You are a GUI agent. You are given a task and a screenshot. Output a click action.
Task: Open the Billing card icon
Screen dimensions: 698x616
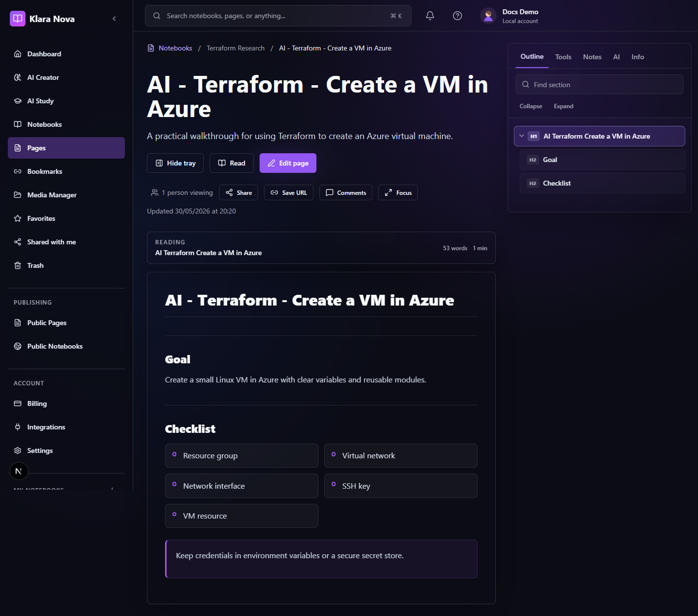(x=18, y=403)
